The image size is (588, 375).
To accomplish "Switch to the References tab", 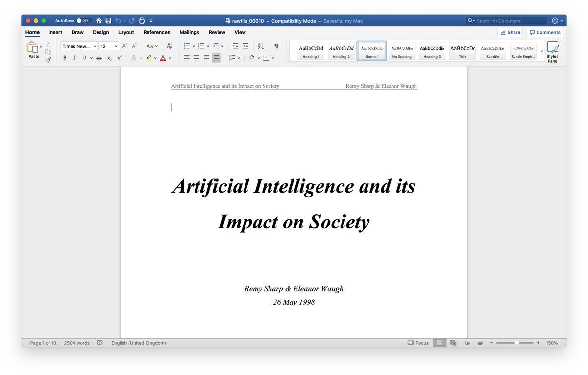I will point(156,32).
